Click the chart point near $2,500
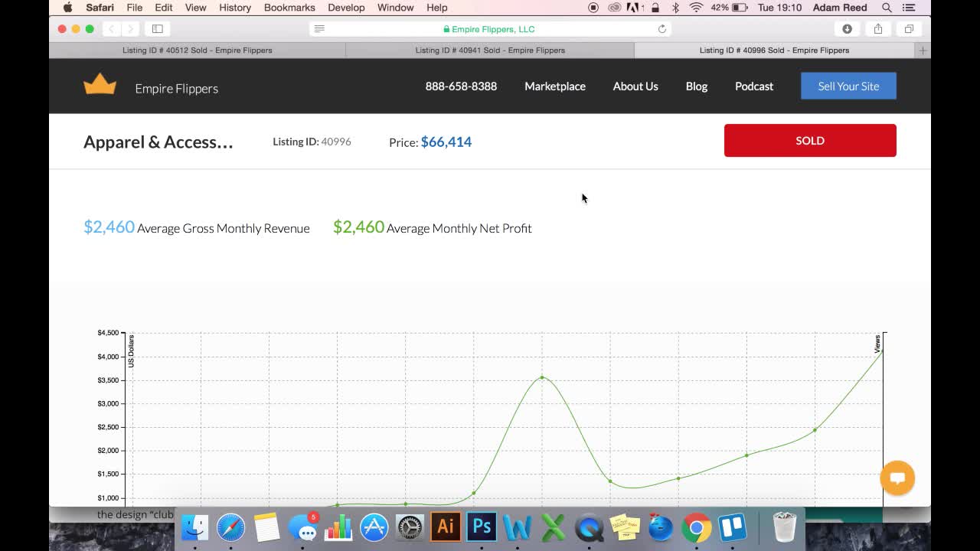This screenshot has width=980, height=551. point(815,430)
